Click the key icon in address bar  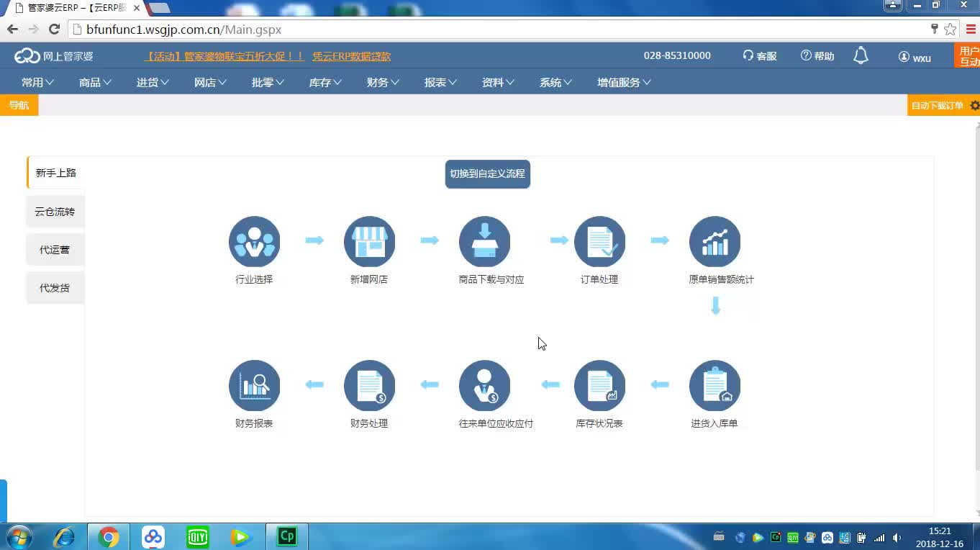(935, 30)
